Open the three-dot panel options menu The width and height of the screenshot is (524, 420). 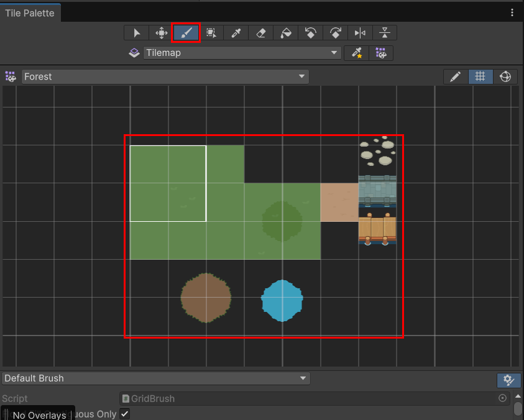[512, 12]
